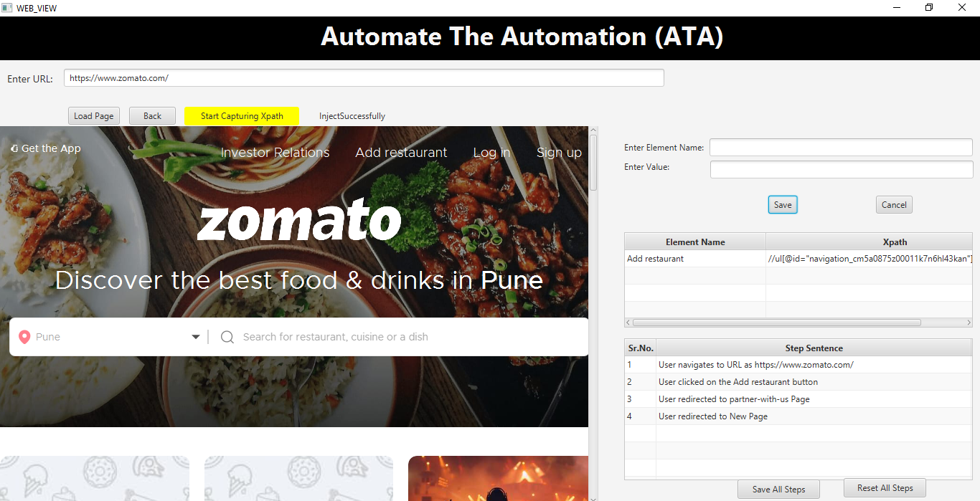Select the Step Sentence column header

[x=814, y=348]
